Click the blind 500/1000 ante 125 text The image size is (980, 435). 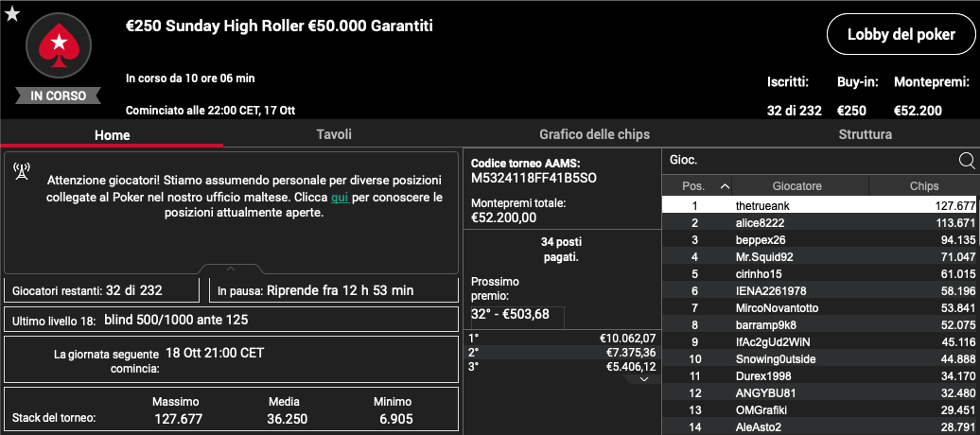(x=176, y=320)
